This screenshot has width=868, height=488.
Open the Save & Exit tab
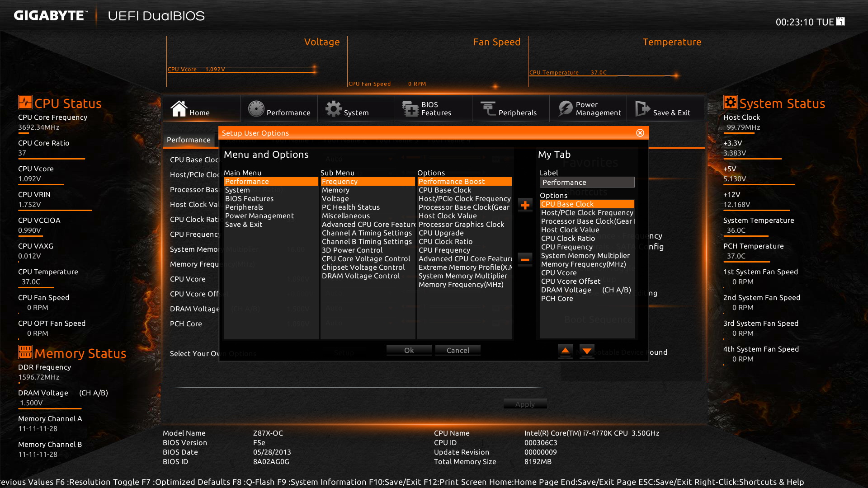(x=665, y=108)
